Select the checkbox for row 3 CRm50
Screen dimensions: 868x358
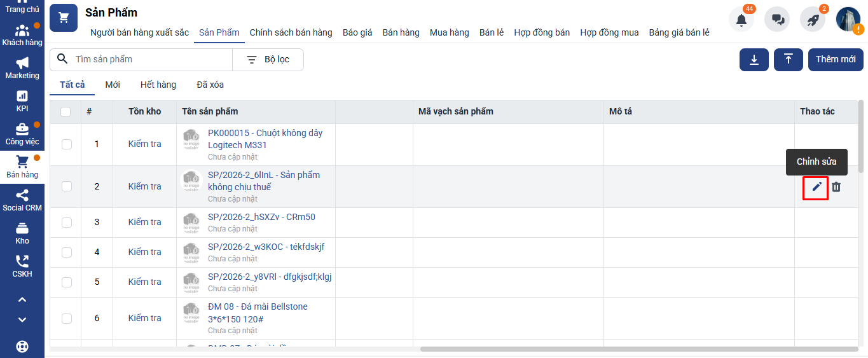pos(67,223)
